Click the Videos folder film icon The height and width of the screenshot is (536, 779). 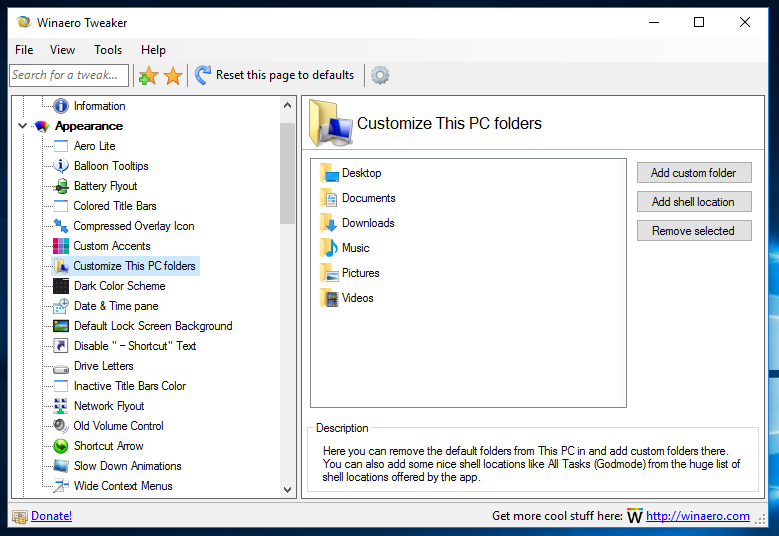click(329, 298)
